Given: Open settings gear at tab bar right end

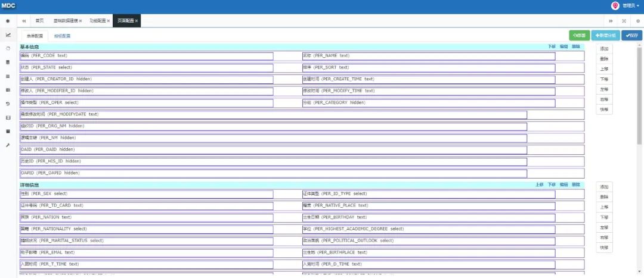Looking at the screenshot, I should pos(637,21).
